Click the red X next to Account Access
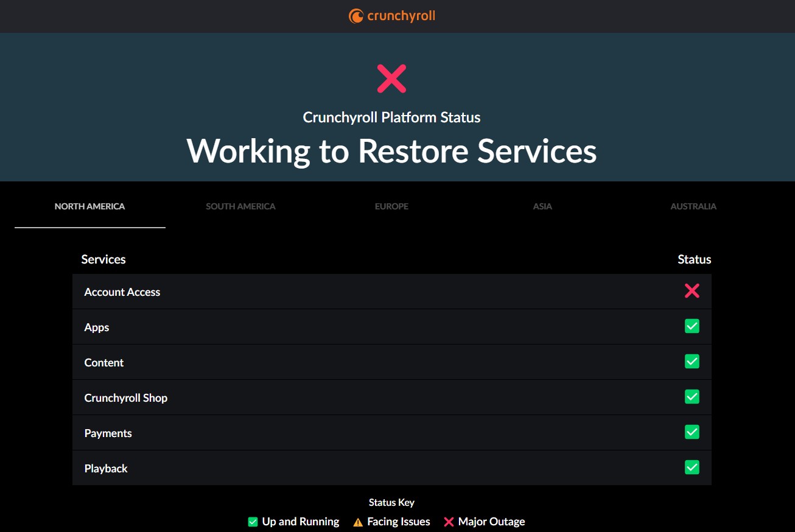 [692, 291]
